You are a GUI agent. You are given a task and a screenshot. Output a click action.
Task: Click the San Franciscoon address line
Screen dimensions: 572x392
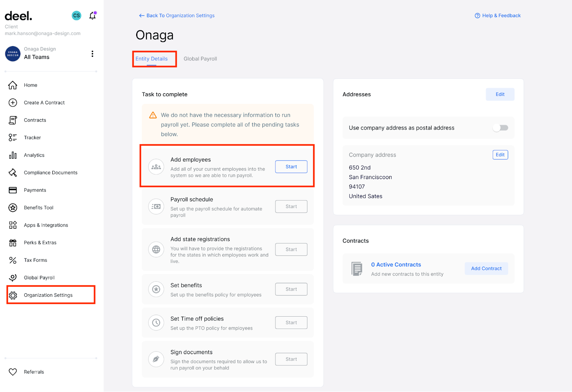(370, 177)
